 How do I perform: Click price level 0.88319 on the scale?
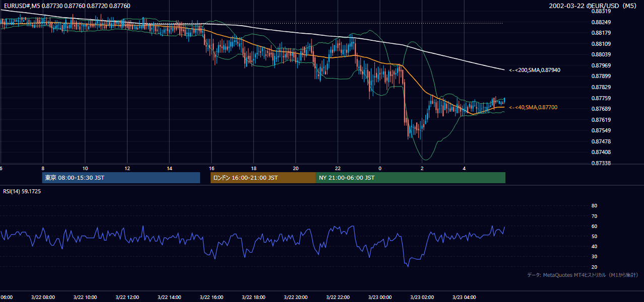coord(601,11)
